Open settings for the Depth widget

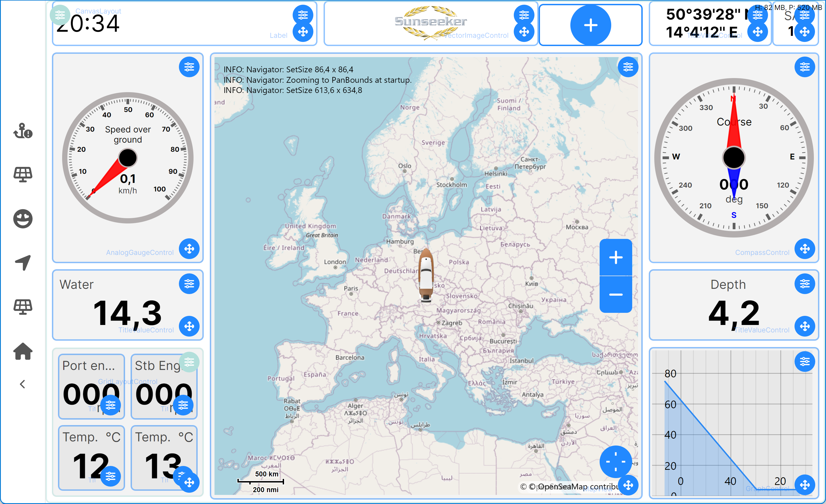click(804, 284)
